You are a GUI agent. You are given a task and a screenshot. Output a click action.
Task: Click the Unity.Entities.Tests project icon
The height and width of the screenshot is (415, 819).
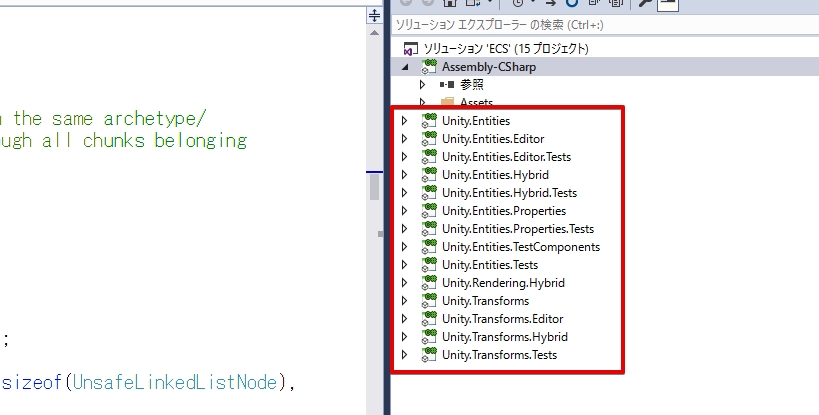[x=429, y=264]
